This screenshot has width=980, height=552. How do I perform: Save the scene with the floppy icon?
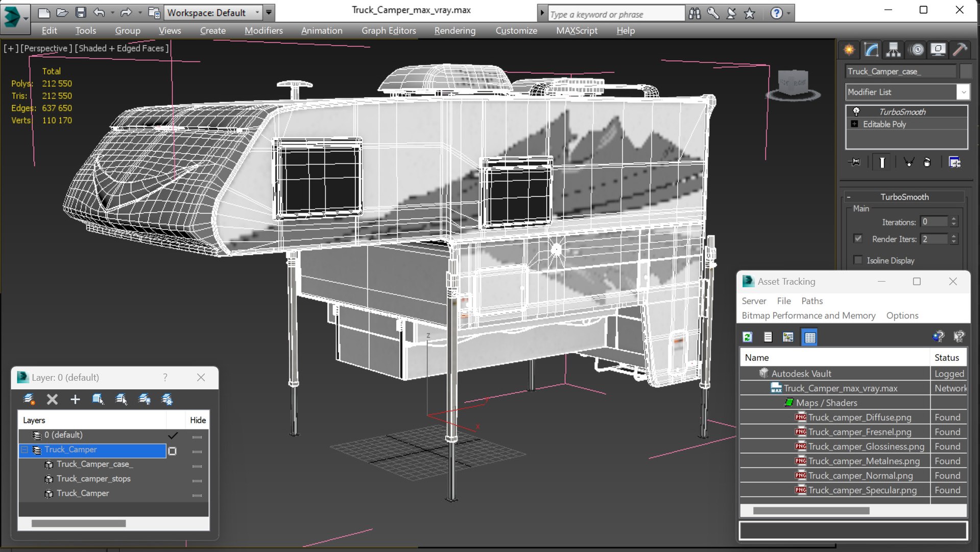pos(81,13)
